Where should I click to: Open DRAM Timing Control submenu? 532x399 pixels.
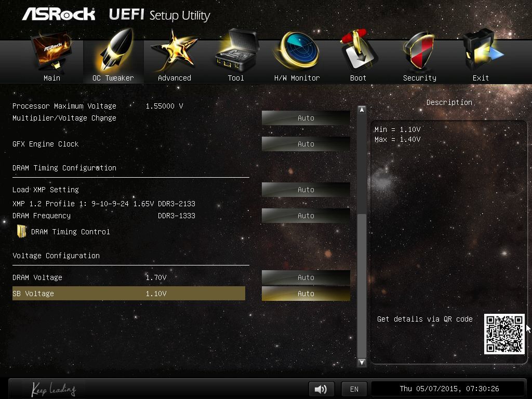(x=71, y=232)
